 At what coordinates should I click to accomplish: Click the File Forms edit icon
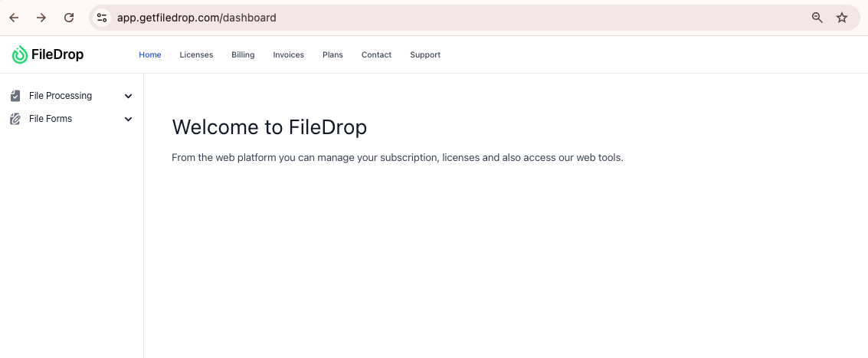[x=15, y=119]
